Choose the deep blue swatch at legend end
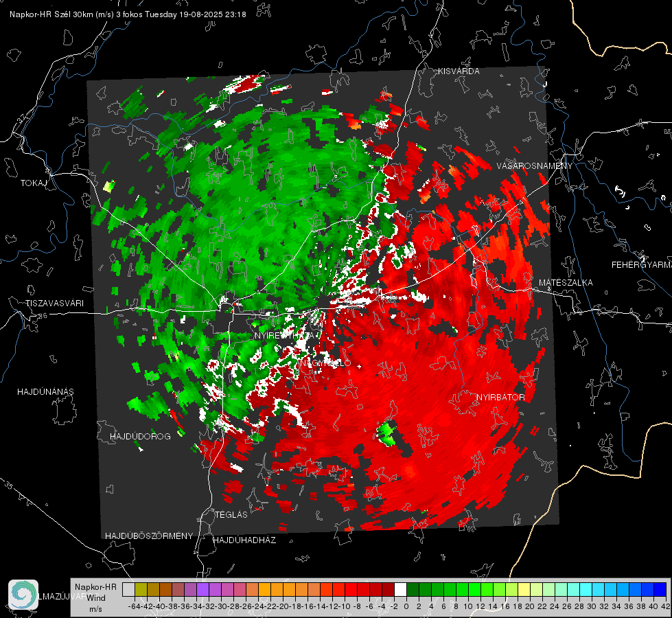This screenshot has height=618, width=672. click(x=660, y=590)
